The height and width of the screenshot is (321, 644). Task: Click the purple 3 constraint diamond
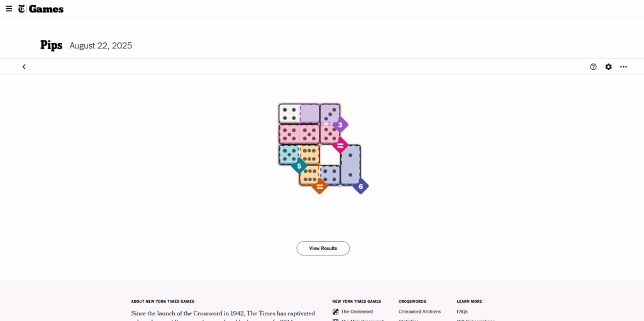coord(340,125)
